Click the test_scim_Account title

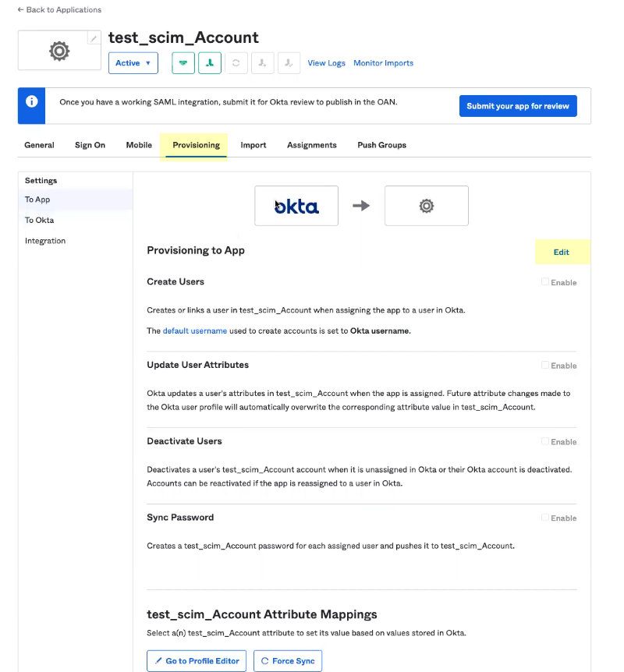coord(183,37)
